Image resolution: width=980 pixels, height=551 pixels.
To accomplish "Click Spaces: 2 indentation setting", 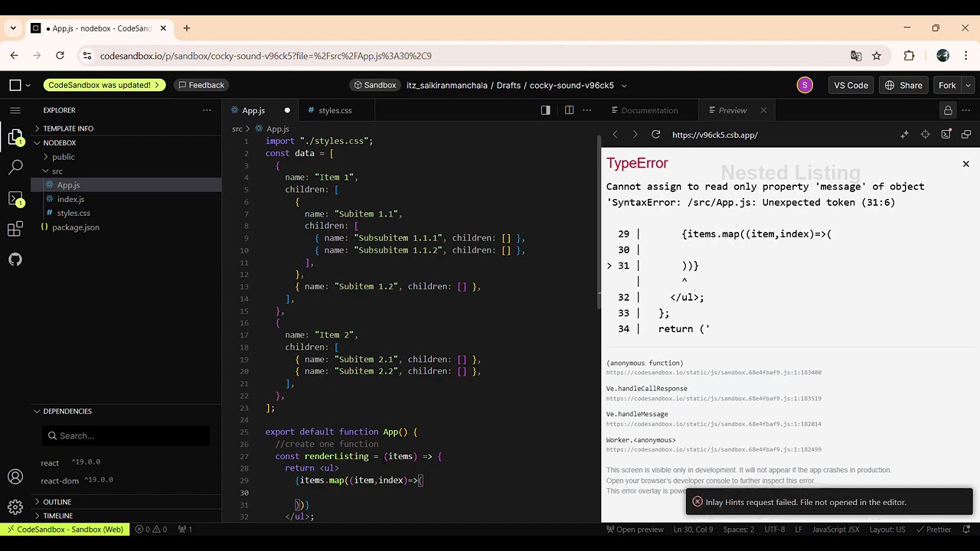I will 739,530.
